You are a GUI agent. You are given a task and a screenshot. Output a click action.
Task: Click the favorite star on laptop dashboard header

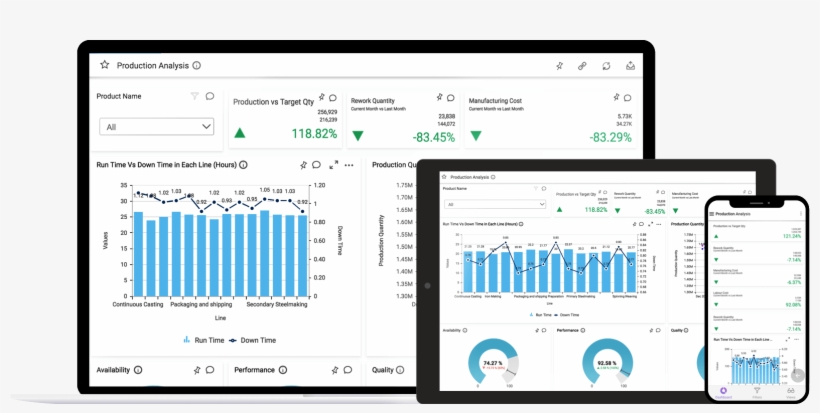click(105, 65)
